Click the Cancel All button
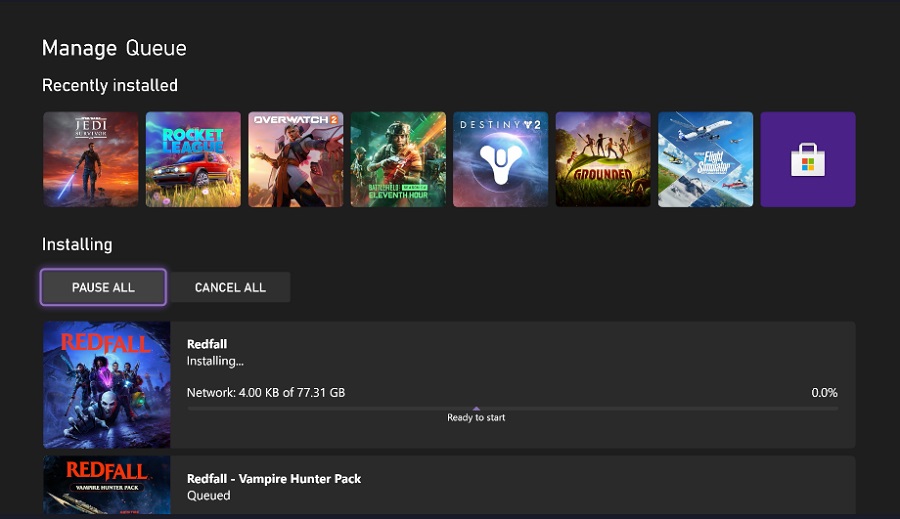Screen dimensions: 900x519 click(x=230, y=287)
